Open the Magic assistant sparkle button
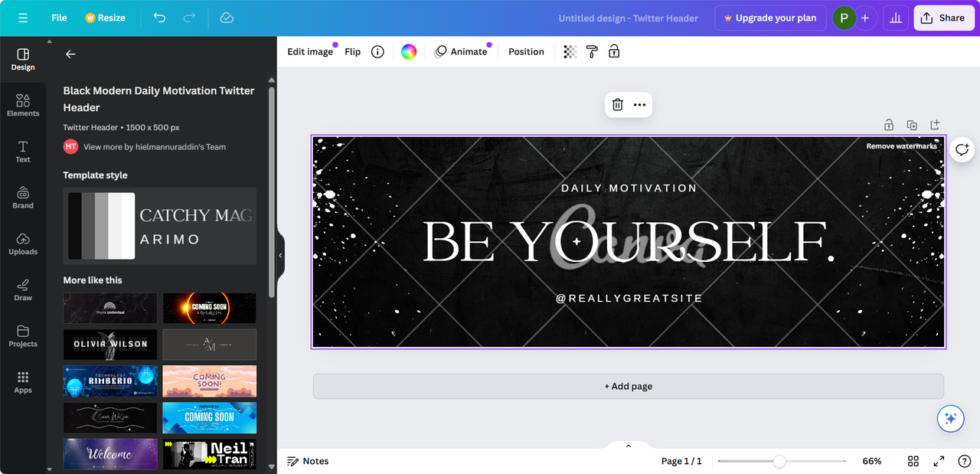This screenshot has width=980, height=474. point(950,418)
